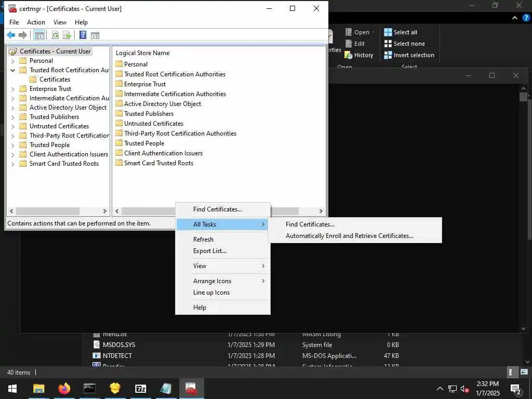Open the blue question mark Help icon
The height and width of the screenshot is (399, 532).
click(x=83, y=35)
